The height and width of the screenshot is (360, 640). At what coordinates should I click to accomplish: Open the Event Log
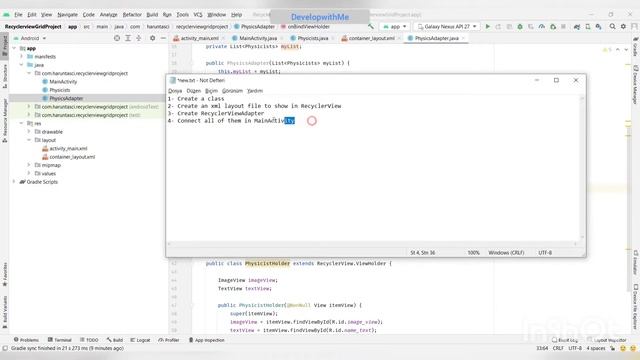[565, 340]
